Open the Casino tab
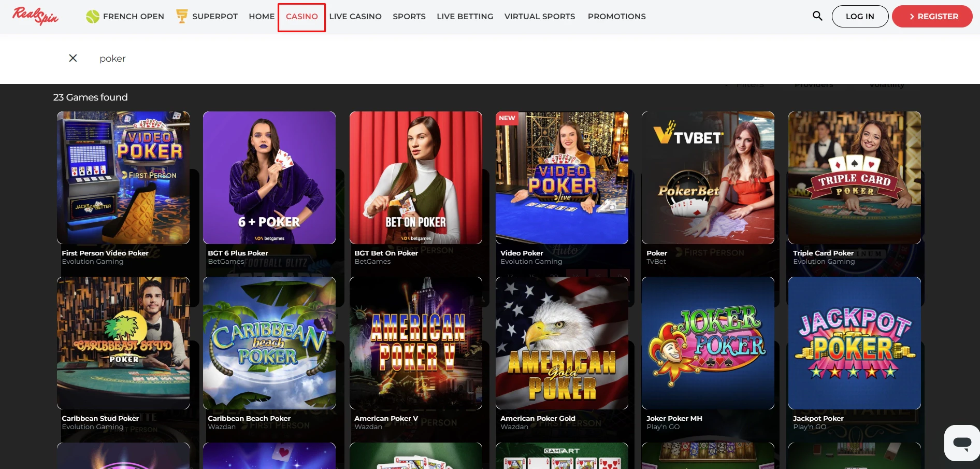The image size is (980, 469). coord(301,17)
